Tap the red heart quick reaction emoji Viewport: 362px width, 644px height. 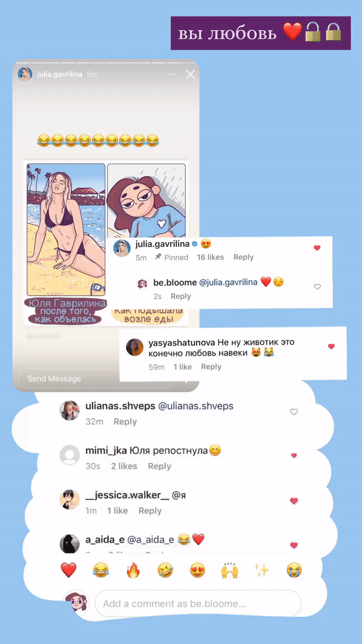69,570
